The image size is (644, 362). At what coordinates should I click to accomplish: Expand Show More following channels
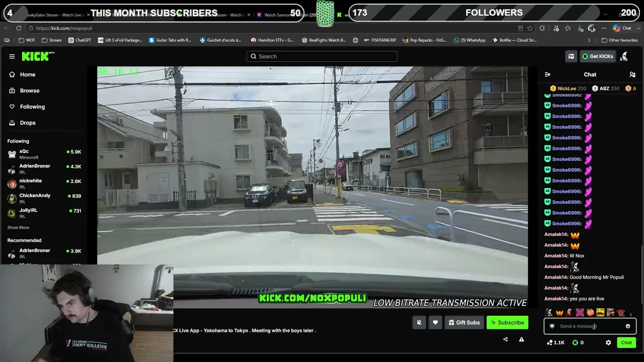pos(18,227)
